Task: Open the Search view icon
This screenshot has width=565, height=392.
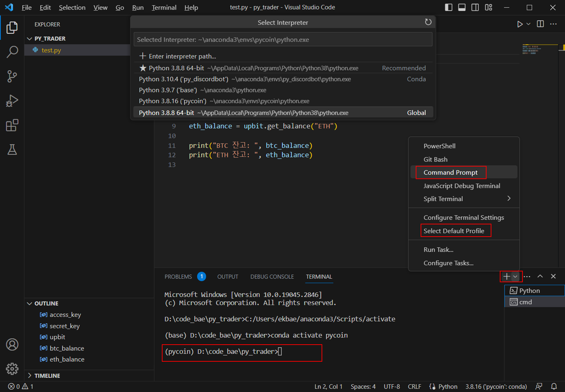Action: point(12,52)
